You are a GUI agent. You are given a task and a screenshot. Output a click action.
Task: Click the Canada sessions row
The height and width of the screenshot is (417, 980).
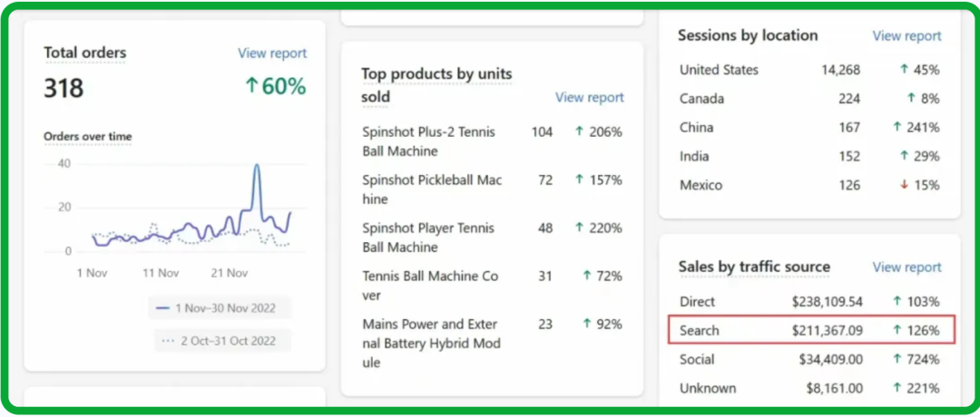[x=808, y=99]
